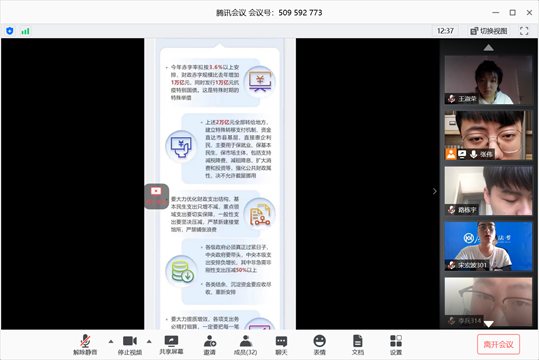Open the 设置 settings icon

396,344
